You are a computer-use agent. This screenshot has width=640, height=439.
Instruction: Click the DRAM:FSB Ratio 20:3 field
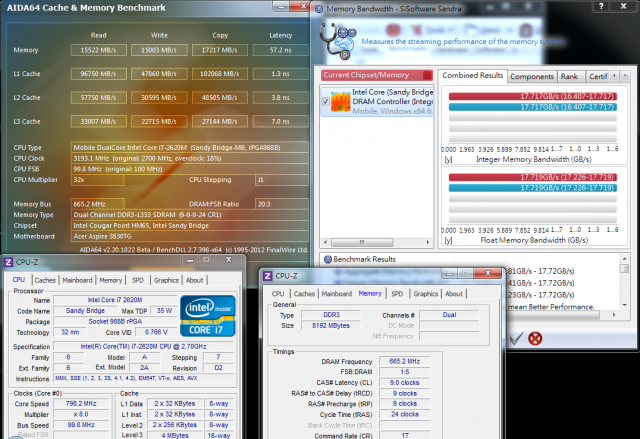click(282, 204)
